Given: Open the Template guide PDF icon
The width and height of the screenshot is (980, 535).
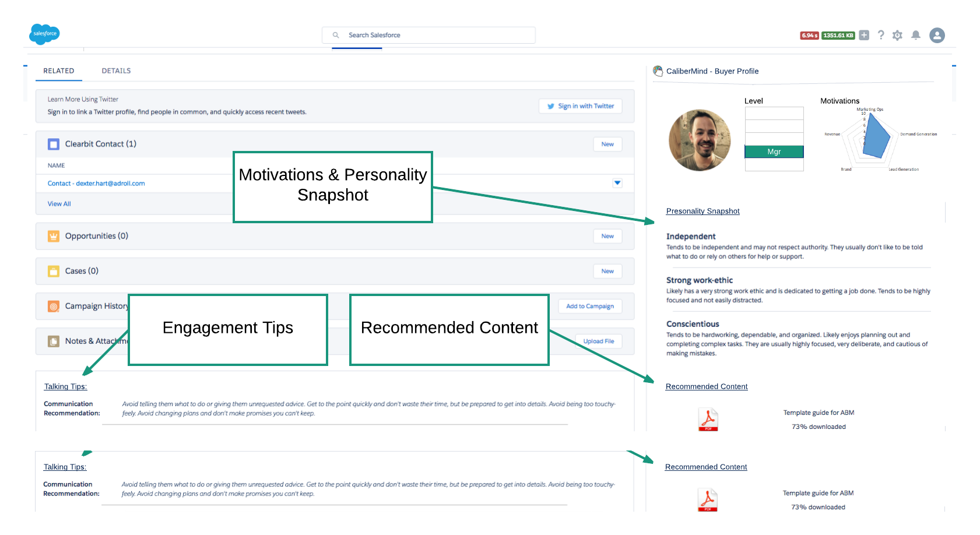Looking at the screenshot, I should coord(708,419).
